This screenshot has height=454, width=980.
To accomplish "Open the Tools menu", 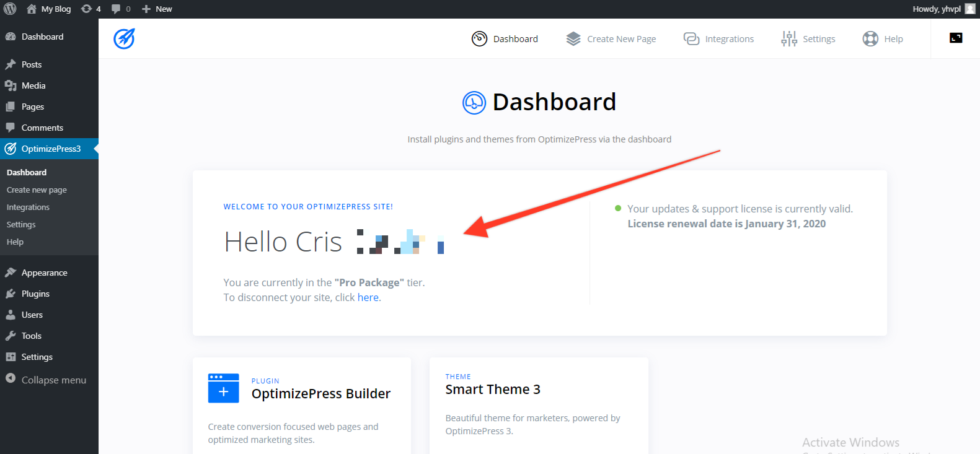I will (x=32, y=336).
